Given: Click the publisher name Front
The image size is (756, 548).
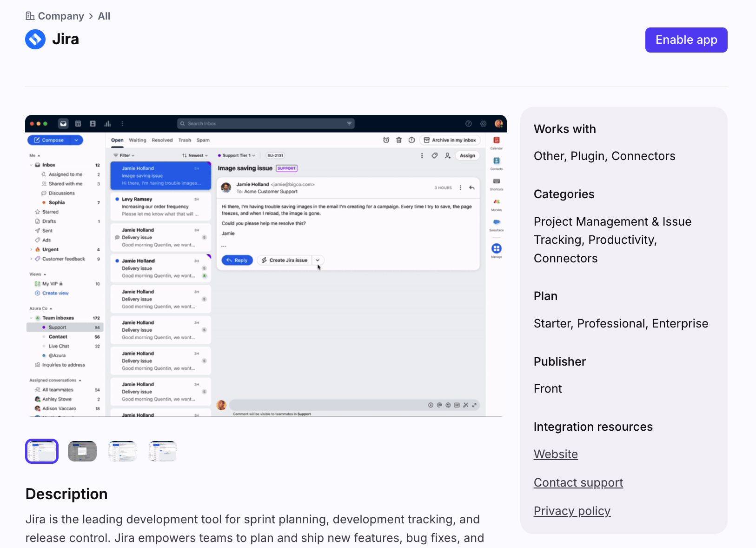Looking at the screenshot, I should tap(548, 389).
